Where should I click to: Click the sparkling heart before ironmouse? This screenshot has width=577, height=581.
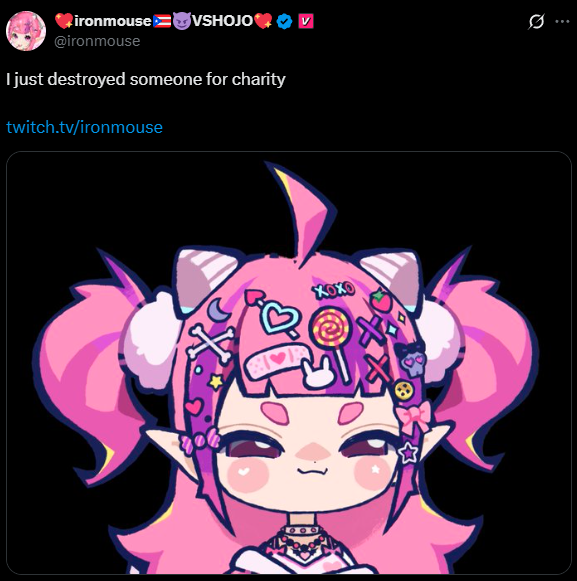[x=64, y=21]
